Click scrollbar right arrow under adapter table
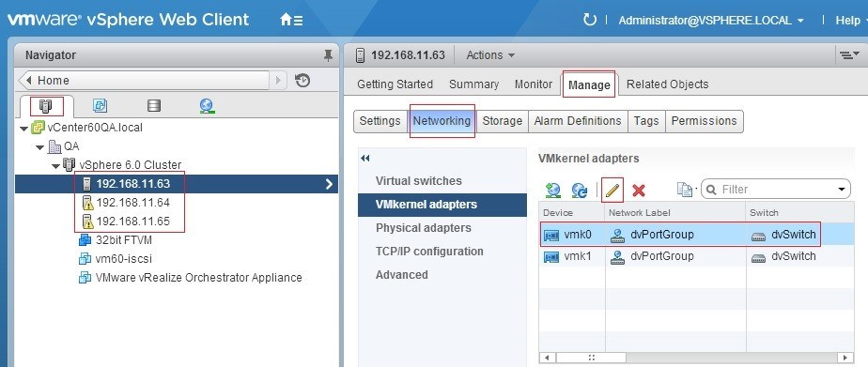Screen dimensions: 868x367 pyautogui.click(x=845, y=358)
